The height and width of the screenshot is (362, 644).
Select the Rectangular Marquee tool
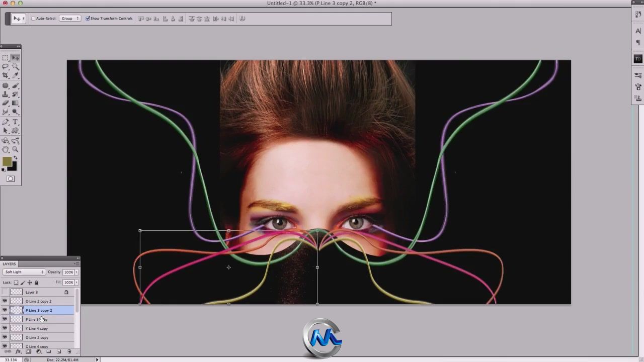pyautogui.click(x=6, y=58)
